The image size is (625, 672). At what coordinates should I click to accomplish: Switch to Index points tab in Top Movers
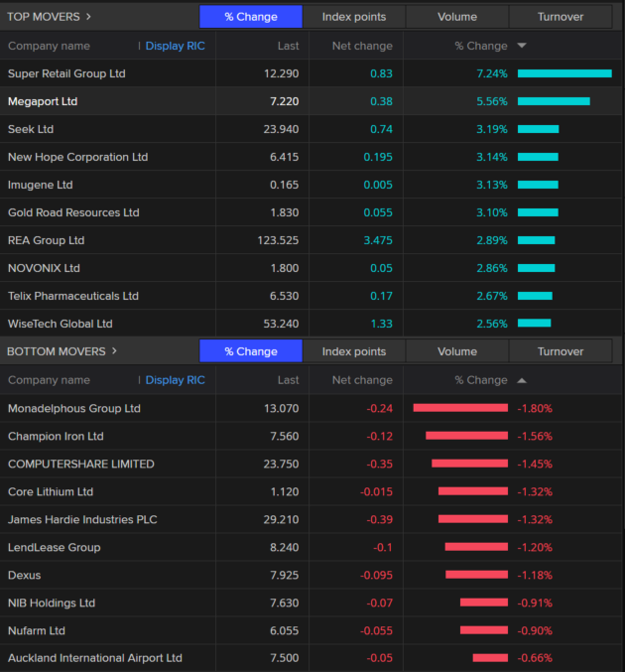coord(354,17)
